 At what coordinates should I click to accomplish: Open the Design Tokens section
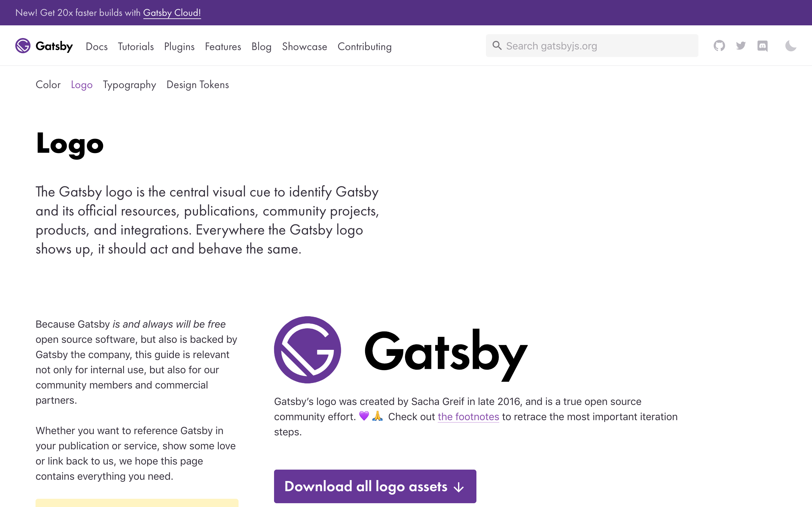pos(197,85)
